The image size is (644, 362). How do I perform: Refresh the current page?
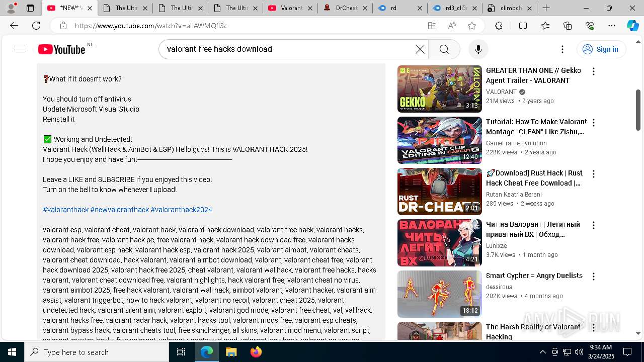coord(36,26)
